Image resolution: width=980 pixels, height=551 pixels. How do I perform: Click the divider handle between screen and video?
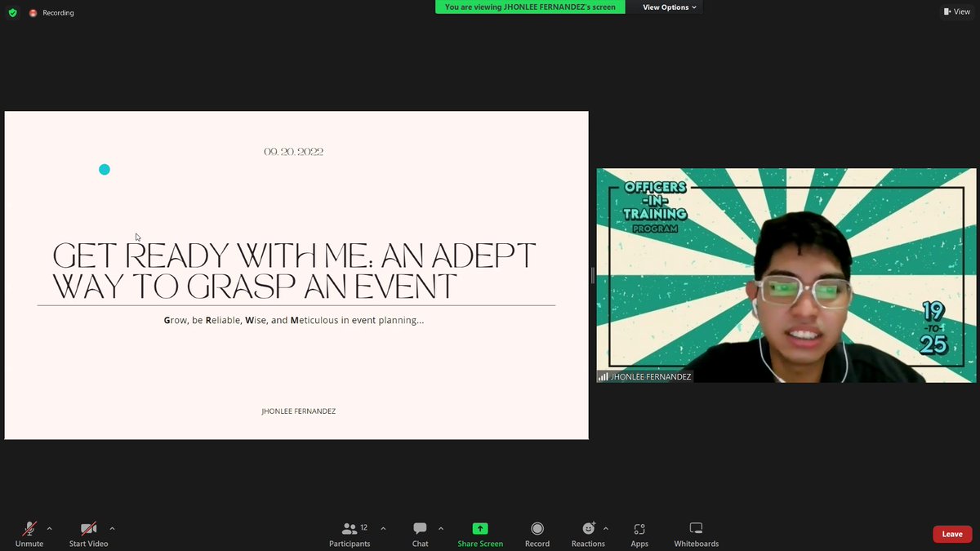click(x=592, y=275)
